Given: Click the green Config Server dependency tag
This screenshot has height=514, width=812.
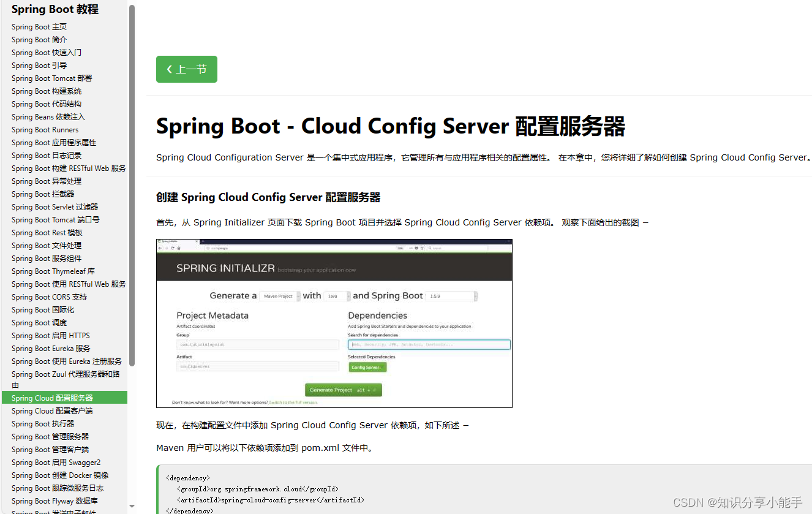Looking at the screenshot, I should point(367,367).
